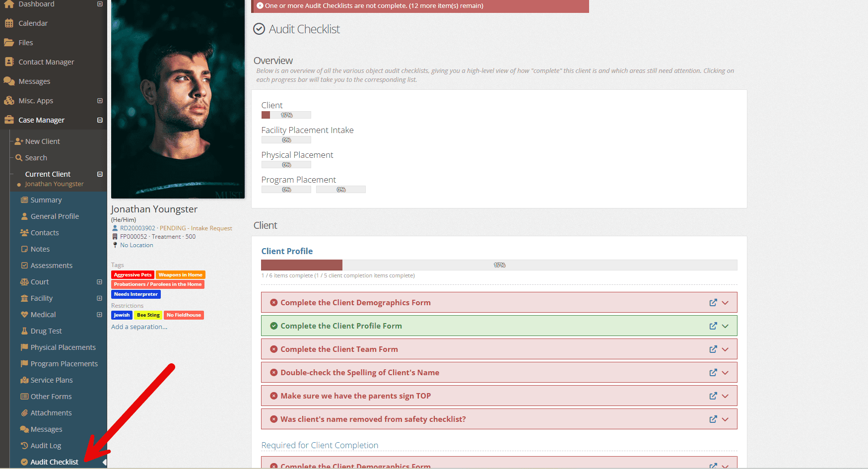Open the Audit Log history icon
Viewport: 868px width, 469px height.
tap(24, 446)
